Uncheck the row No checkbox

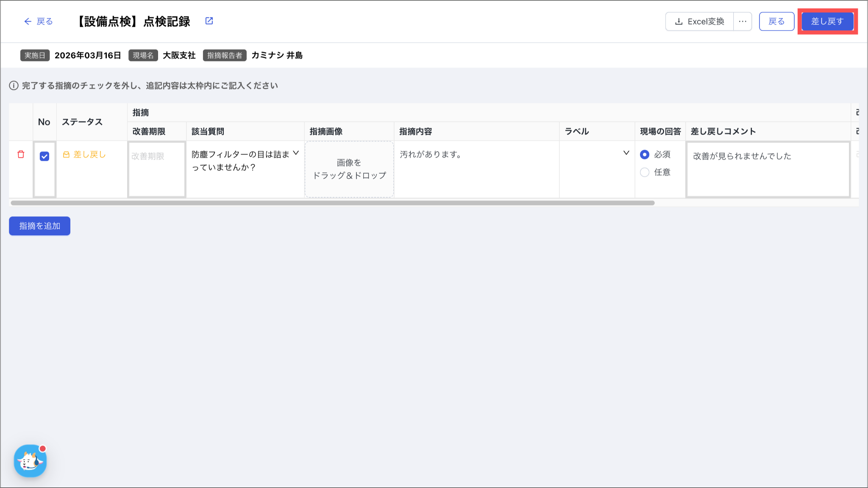[x=45, y=156]
